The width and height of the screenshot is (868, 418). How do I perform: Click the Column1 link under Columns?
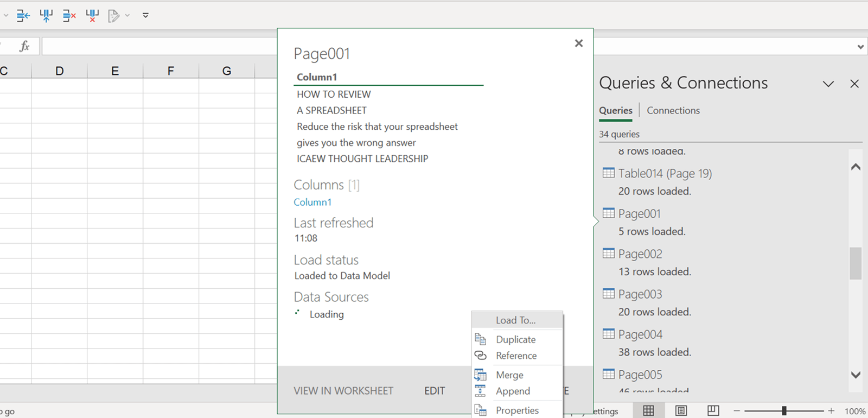pyautogui.click(x=312, y=202)
